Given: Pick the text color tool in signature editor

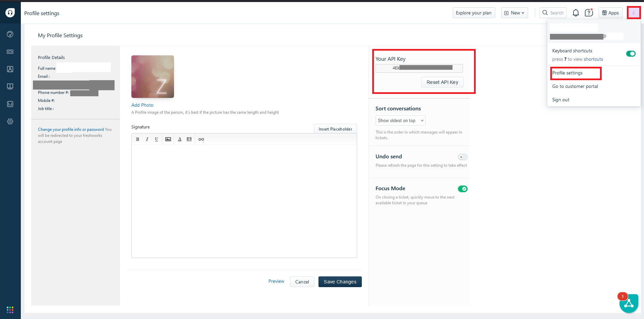Looking at the screenshot, I should point(180,139).
